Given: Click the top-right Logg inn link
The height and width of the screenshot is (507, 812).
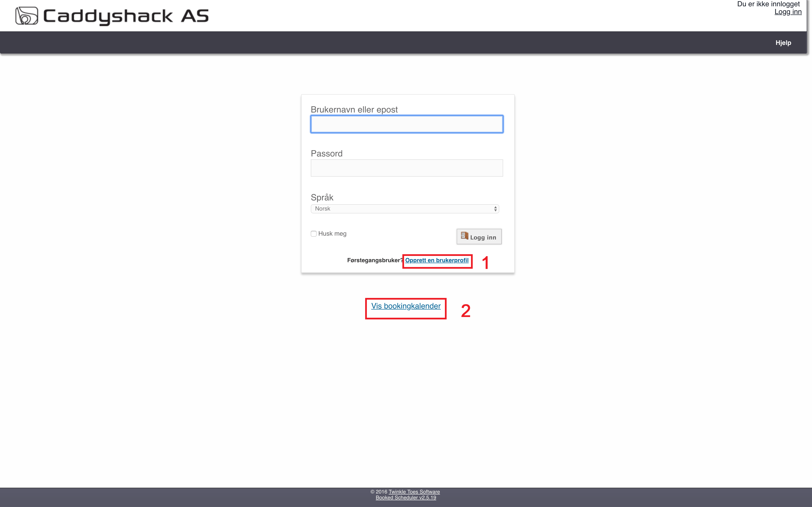Looking at the screenshot, I should click(788, 12).
